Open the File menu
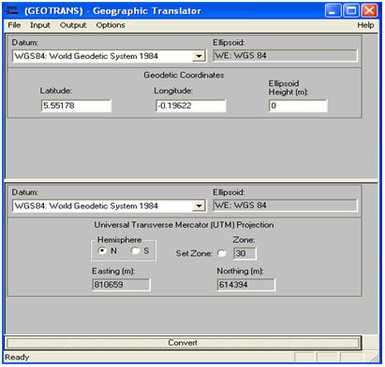The height and width of the screenshot is (367, 385). 14,25
